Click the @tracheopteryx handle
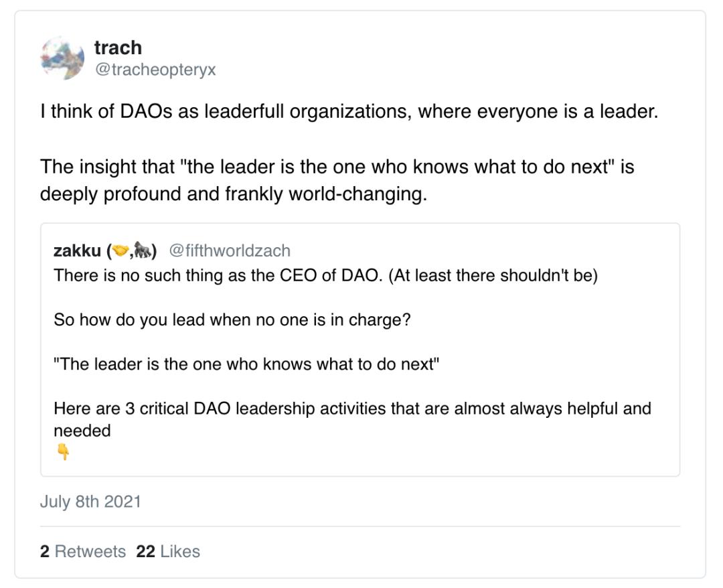This screenshot has height=588, width=723. click(x=155, y=70)
